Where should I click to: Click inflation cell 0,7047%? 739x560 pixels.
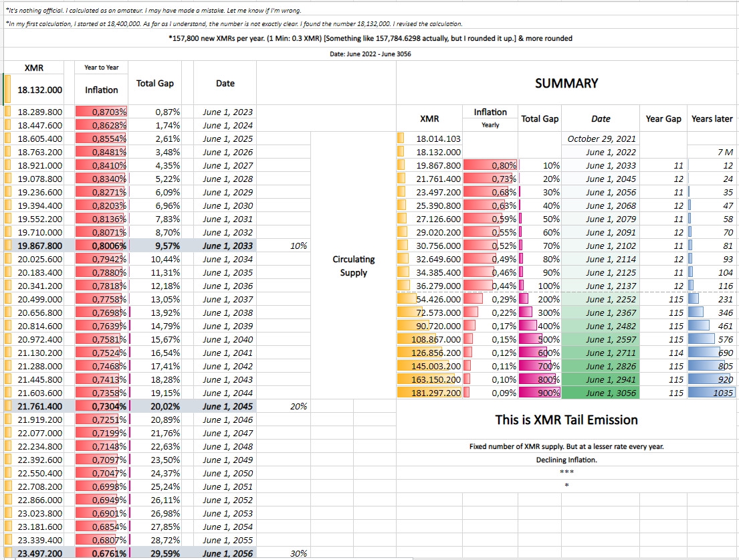click(x=102, y=473)
